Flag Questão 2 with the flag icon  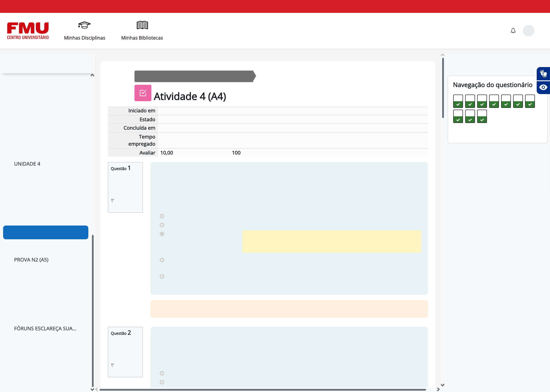pos(113,365)
